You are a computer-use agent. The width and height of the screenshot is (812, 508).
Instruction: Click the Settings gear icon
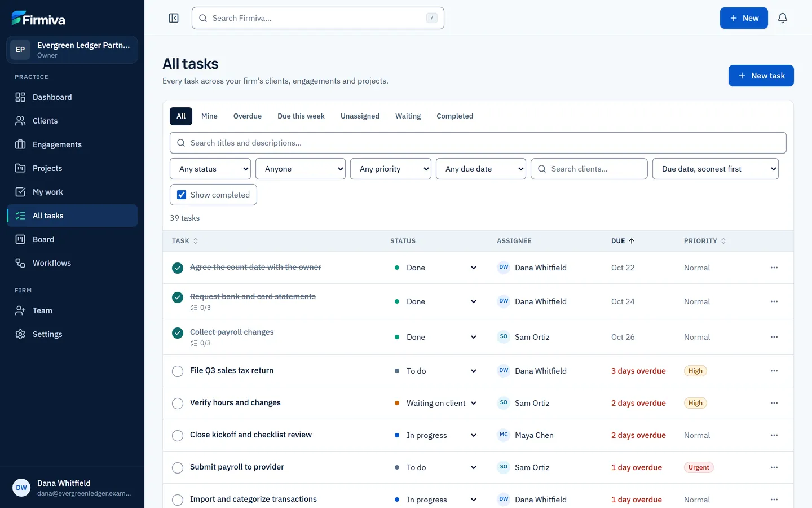point(20,334)
